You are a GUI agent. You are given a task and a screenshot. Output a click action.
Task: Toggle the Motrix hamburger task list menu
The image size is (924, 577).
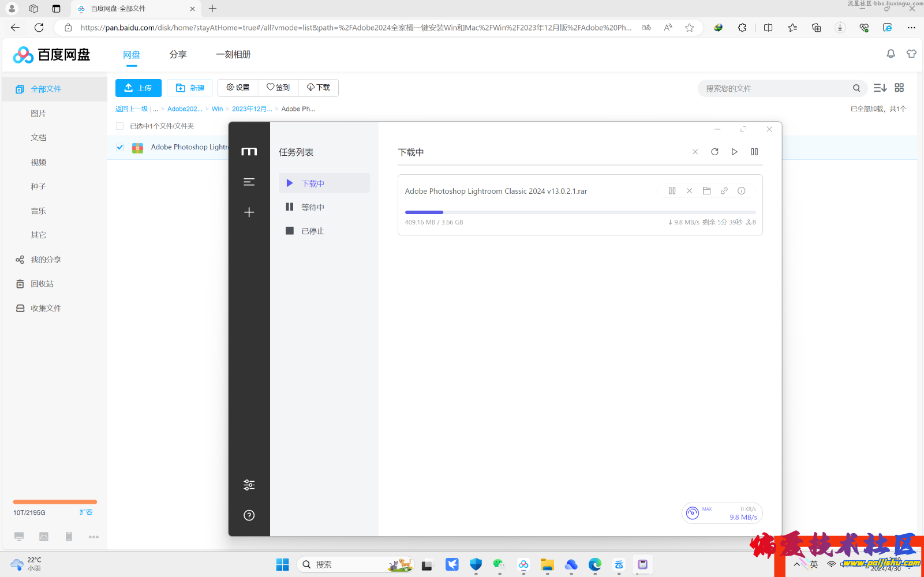249,182
